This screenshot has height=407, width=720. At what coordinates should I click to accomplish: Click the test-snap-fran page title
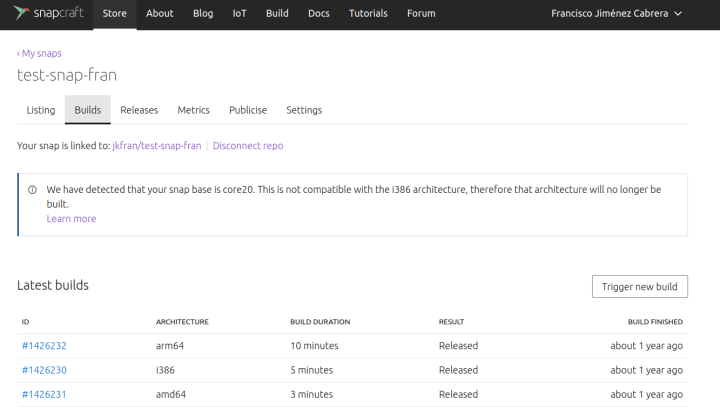coord(67,75)
